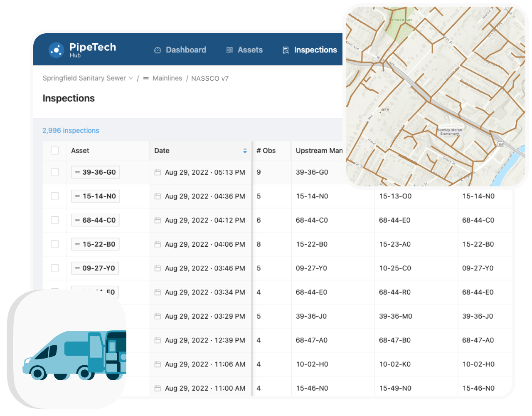Viewport: 532px width, 416px height.
Task: Open the Assets tab in navigation
Action: 250,50
